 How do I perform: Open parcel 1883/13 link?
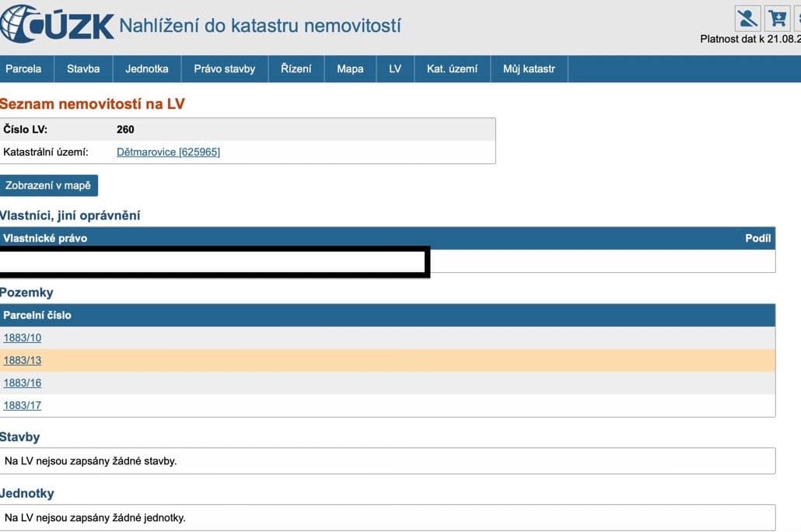(x=23, y=360)
